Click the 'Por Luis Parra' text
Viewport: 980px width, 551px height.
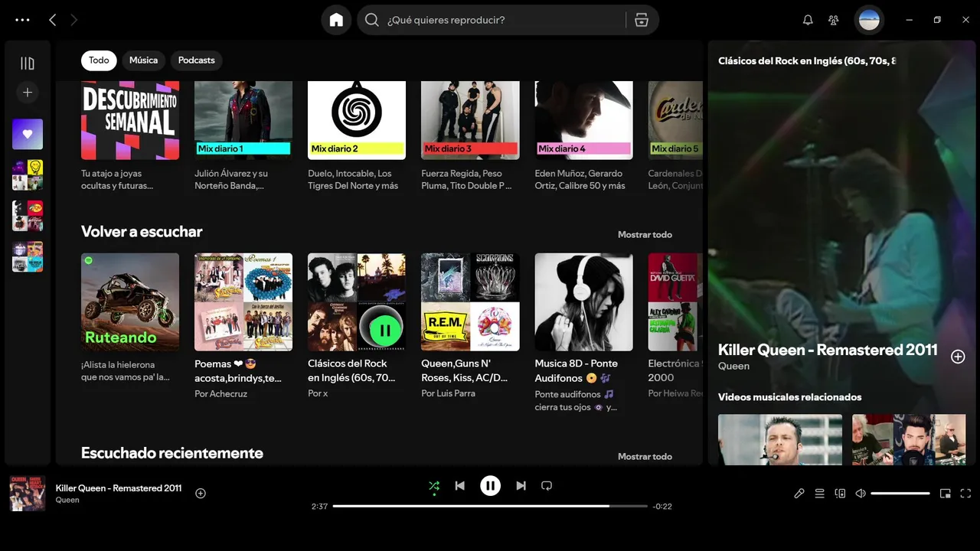[448, 393]
